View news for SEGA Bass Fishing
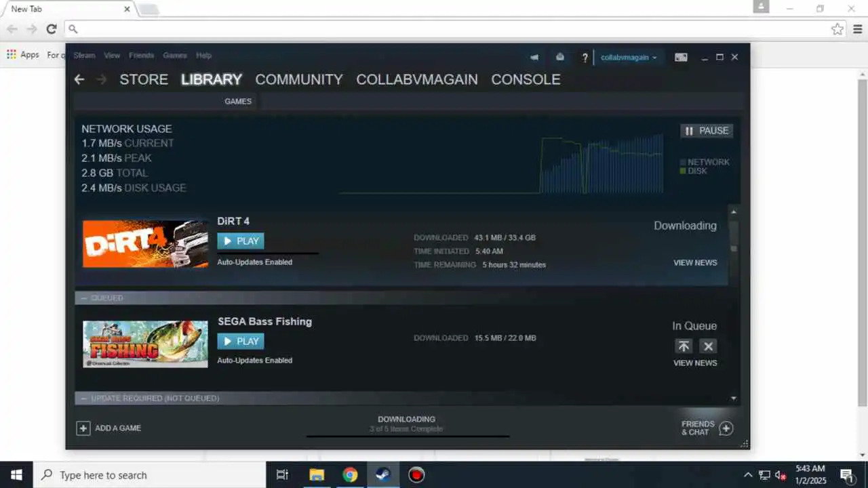Screen dimensions: 868x488 click(x=695, y=363)
